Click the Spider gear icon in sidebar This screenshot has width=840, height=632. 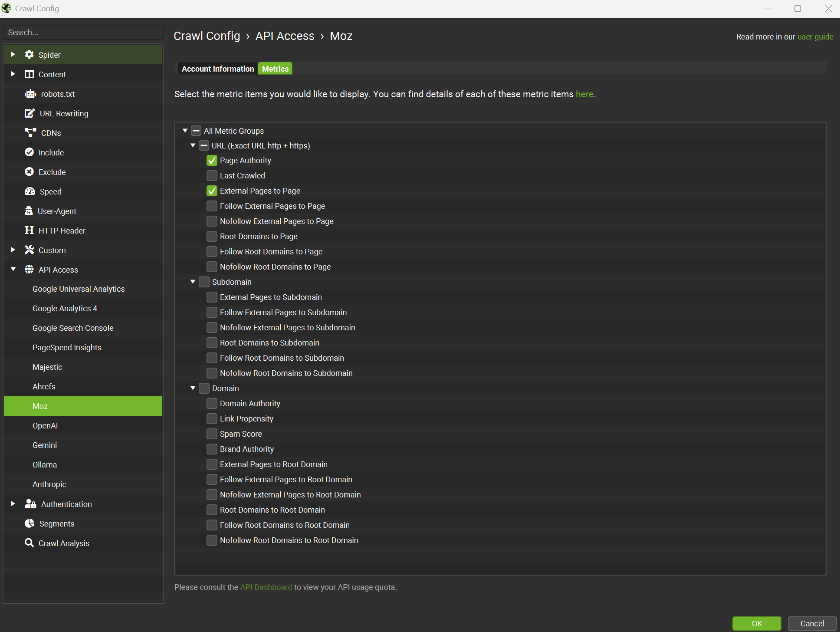pyautogui.click(x=29, y=55)
